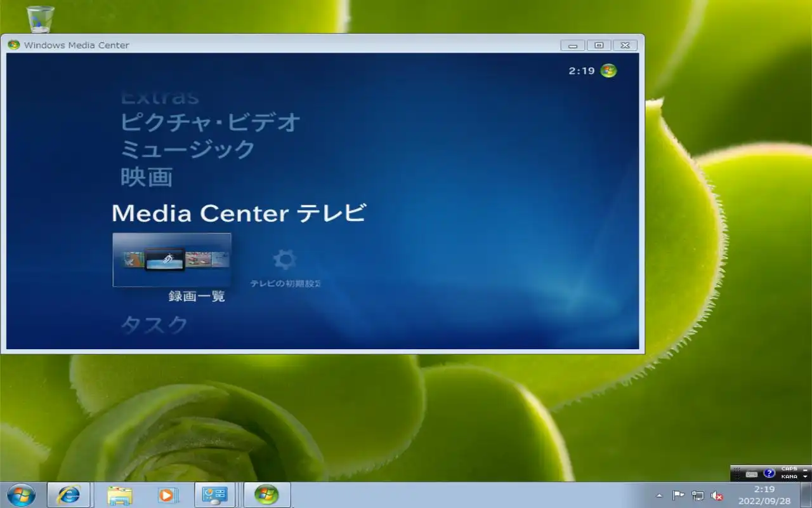Viewport: 812px width, 508px height.
Task: Select the 映画 menu item
Action: pyautogui.click(x=147, y=177)
